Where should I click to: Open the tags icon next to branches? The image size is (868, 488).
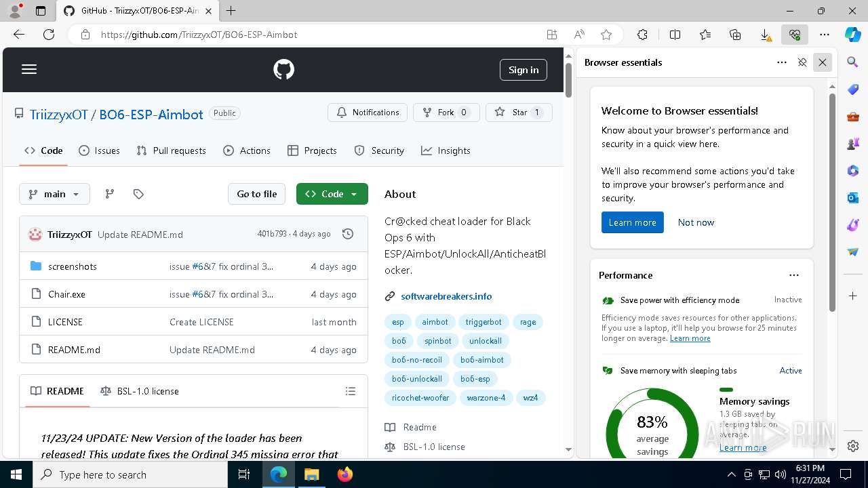pyautogui.click(x=138, y=194)
